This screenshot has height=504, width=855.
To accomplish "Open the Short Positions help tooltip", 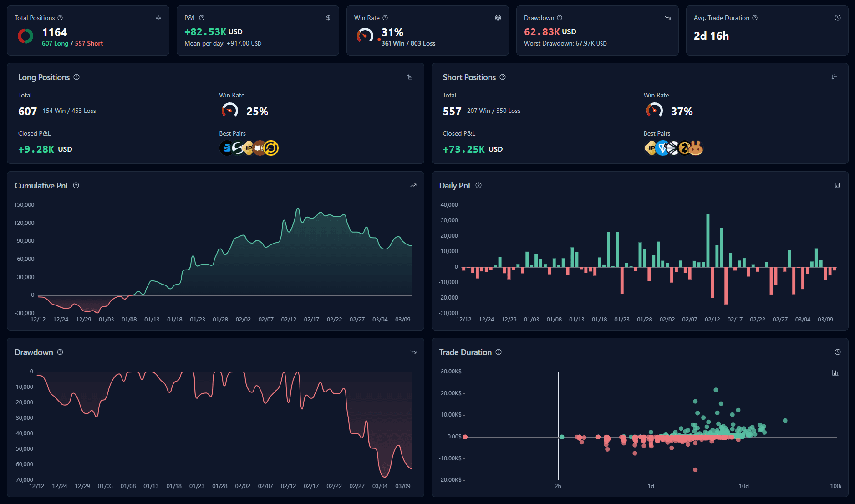I will pos(503,77).
